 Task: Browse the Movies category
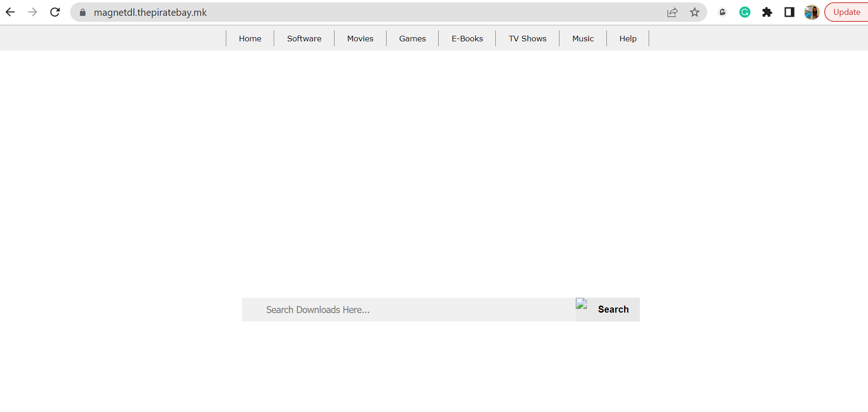pos(360,39)
